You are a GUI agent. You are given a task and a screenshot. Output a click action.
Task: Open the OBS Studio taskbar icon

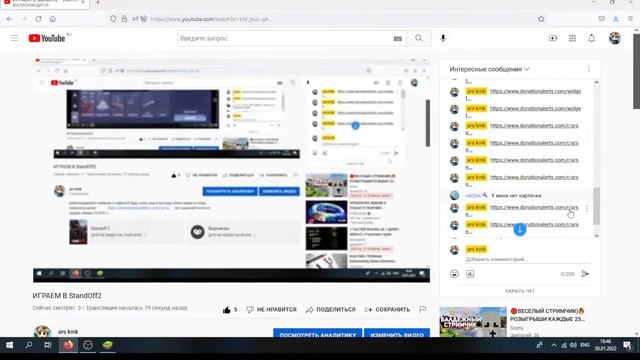tap(88, 345)
